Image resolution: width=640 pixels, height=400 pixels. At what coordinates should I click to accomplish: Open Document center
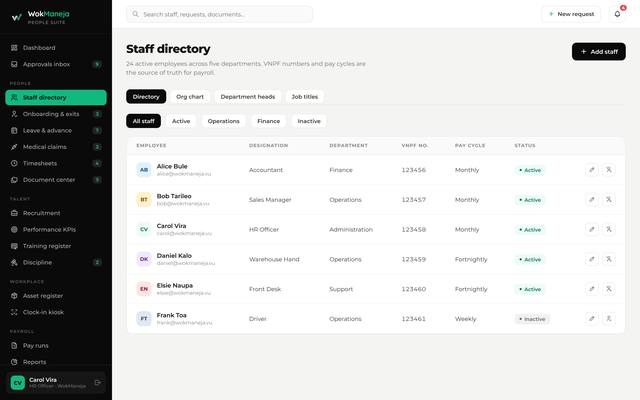point(56,180)
